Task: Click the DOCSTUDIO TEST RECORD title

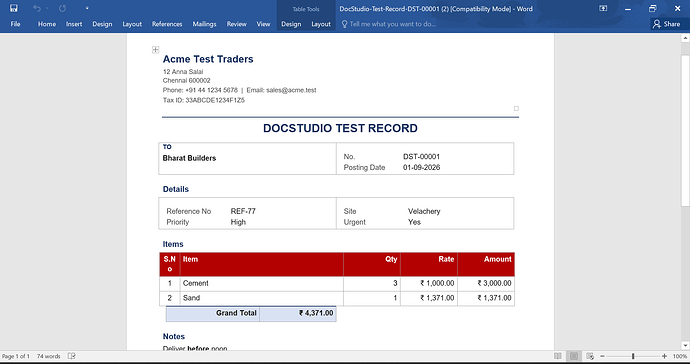Action: point(340,128)
